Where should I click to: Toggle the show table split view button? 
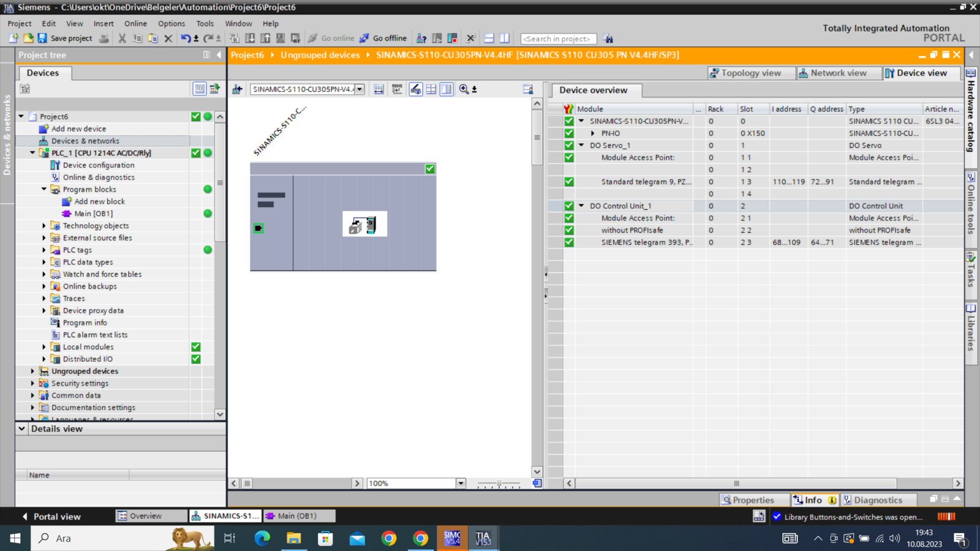point(447,89)
